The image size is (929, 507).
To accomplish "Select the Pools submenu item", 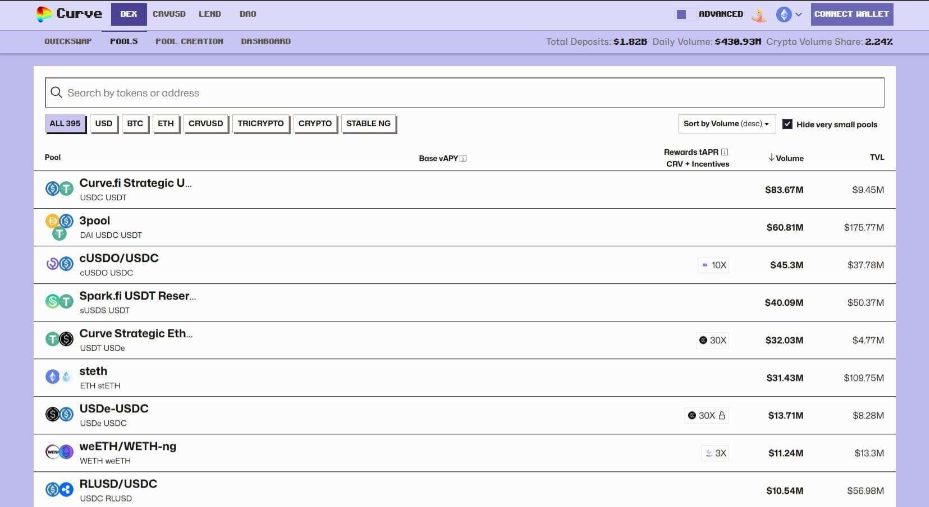I will tap(124, 41).
